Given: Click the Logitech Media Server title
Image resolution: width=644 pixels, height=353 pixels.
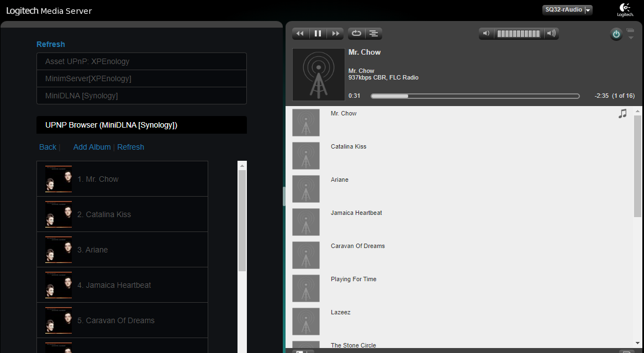Looking at the screenshot, I should (x=49, y=10).
